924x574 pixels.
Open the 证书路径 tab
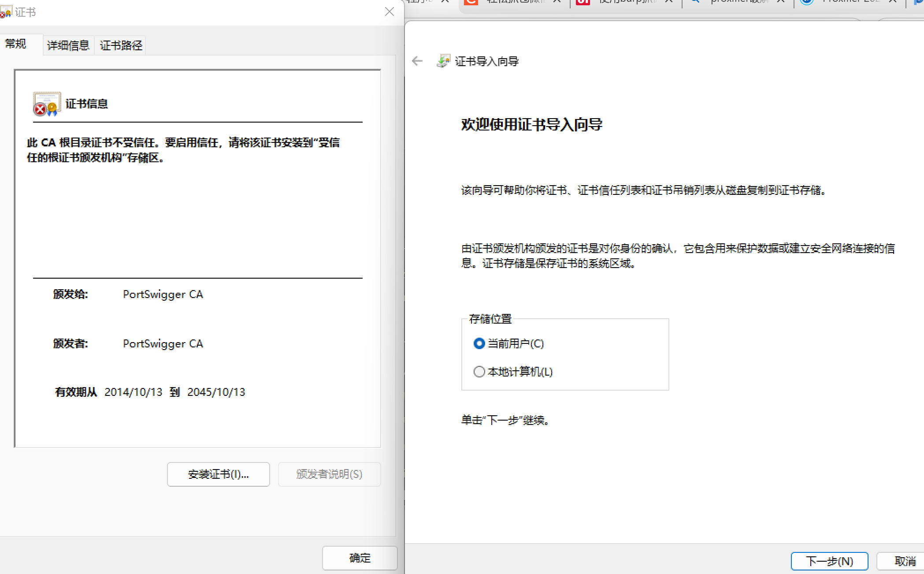(121, 45)
